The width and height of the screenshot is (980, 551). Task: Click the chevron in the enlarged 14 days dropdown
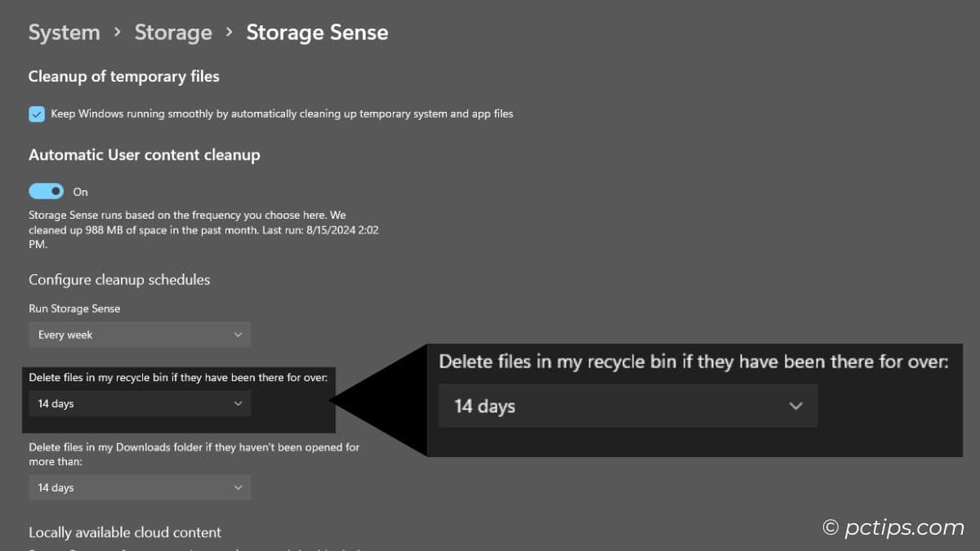[x=795, y=406]
